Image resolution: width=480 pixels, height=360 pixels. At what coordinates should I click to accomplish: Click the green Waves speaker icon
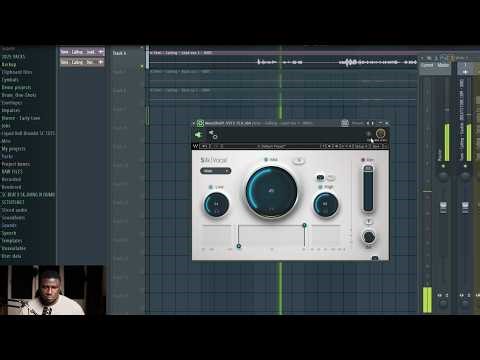199,135
